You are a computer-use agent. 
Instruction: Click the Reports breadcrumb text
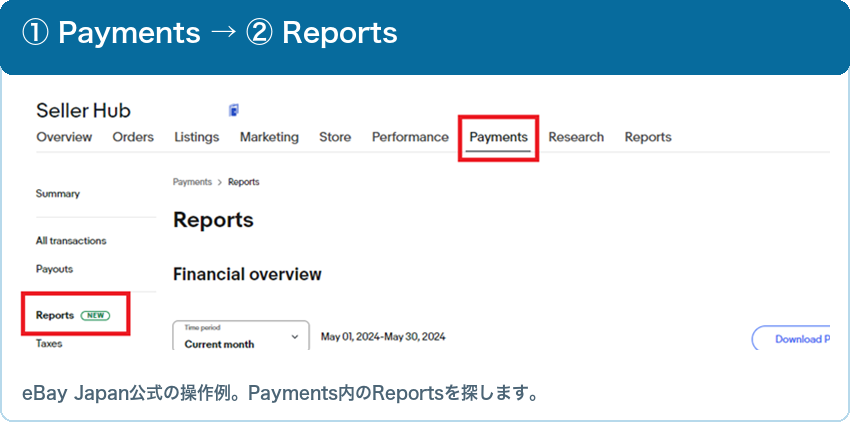click(x=243, y=182)
